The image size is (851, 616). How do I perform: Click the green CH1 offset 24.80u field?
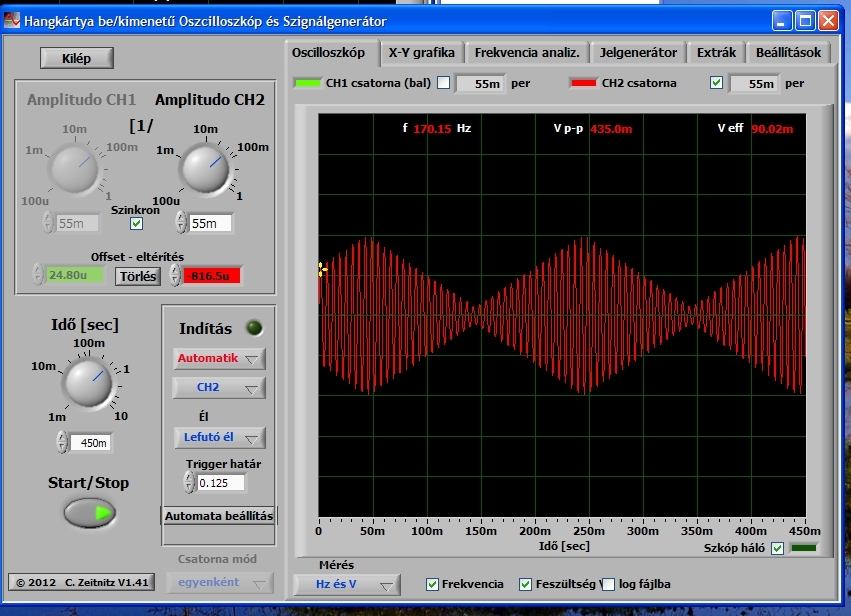tap(75, 275)
